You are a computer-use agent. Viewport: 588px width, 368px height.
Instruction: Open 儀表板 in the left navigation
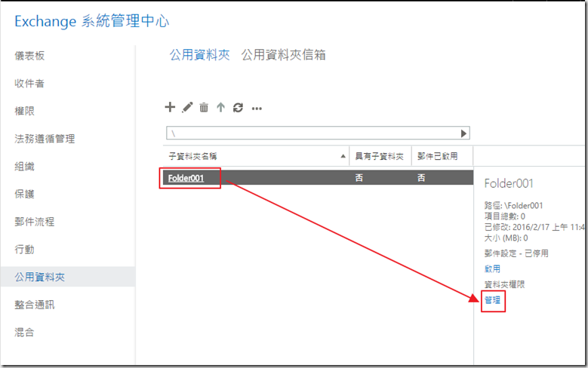(29, 56)
